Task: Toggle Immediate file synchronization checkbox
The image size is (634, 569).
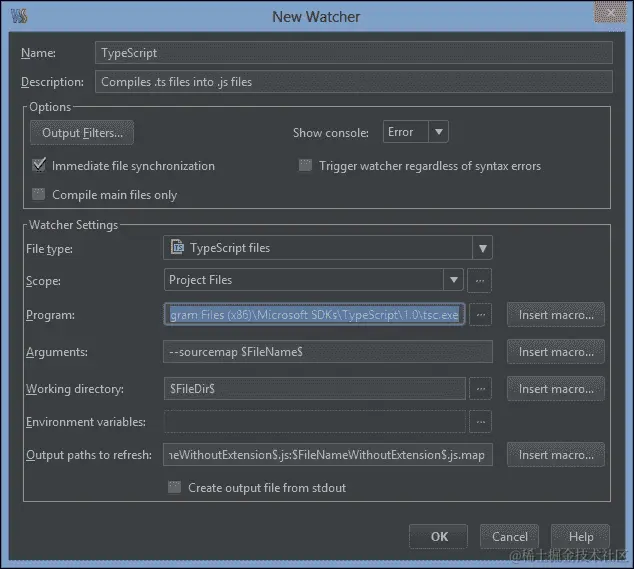Action: (x=39, y=165)
